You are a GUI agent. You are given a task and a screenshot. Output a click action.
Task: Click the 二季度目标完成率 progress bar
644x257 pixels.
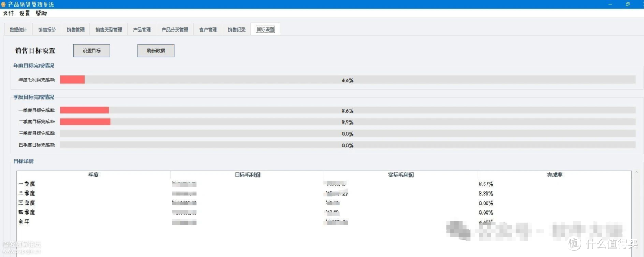348,122
